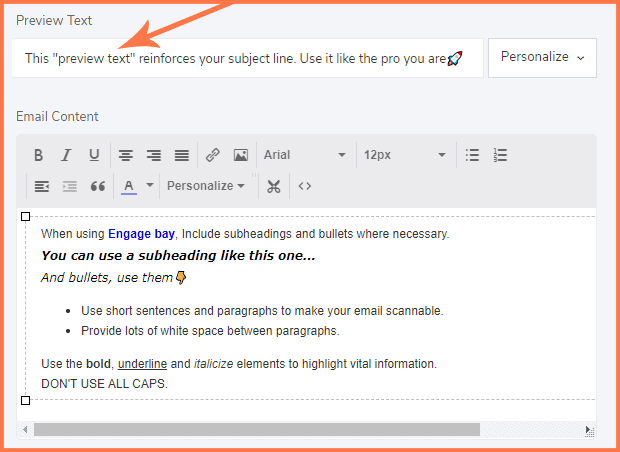This screenshot has height=452, width=620.
Task: Click the horizontal scrollbar thumb
Action: pyautogui.click(x=257, y=429)
